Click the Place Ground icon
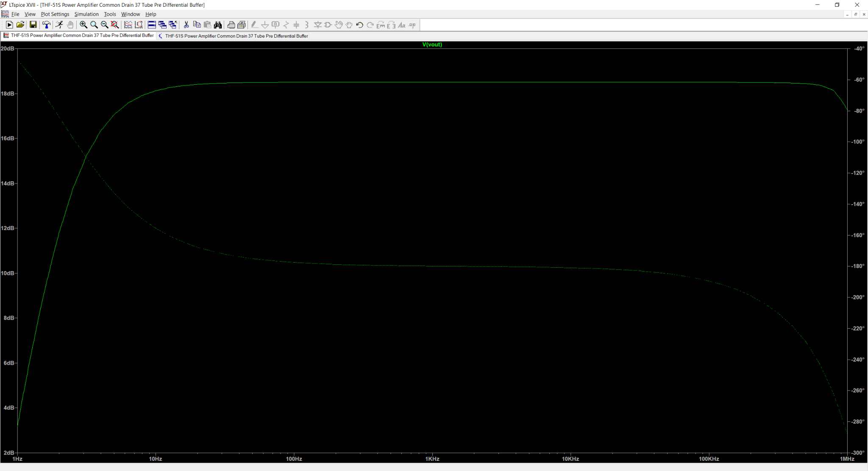868x471 pixels. [265, 25]
